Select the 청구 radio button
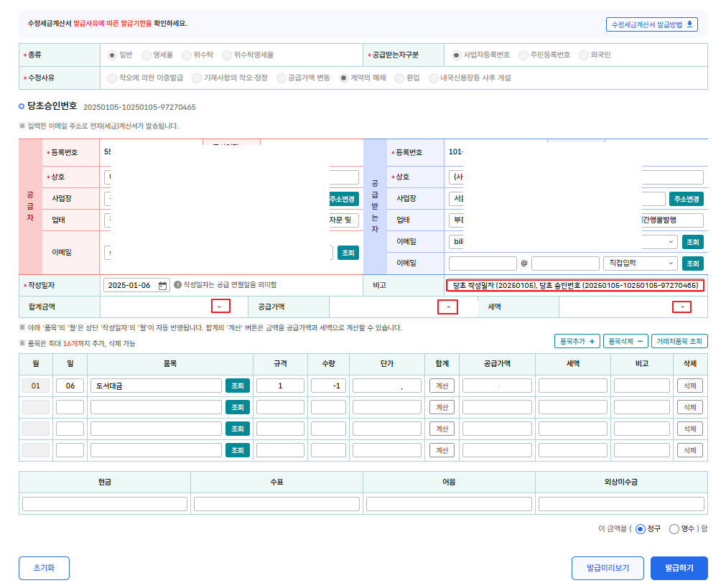The image size is (726, 588). point(641,528)
